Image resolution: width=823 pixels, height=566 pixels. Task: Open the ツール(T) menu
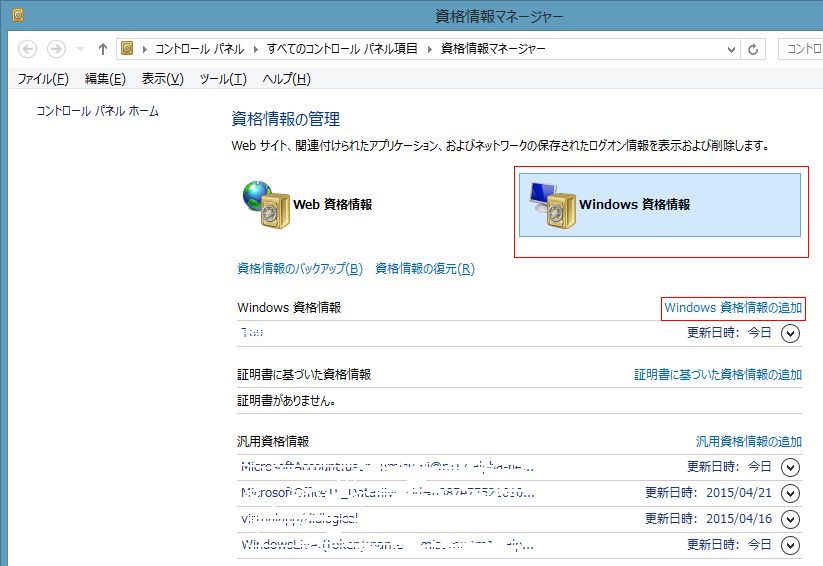pyautogui.click(x=223, y=79)
